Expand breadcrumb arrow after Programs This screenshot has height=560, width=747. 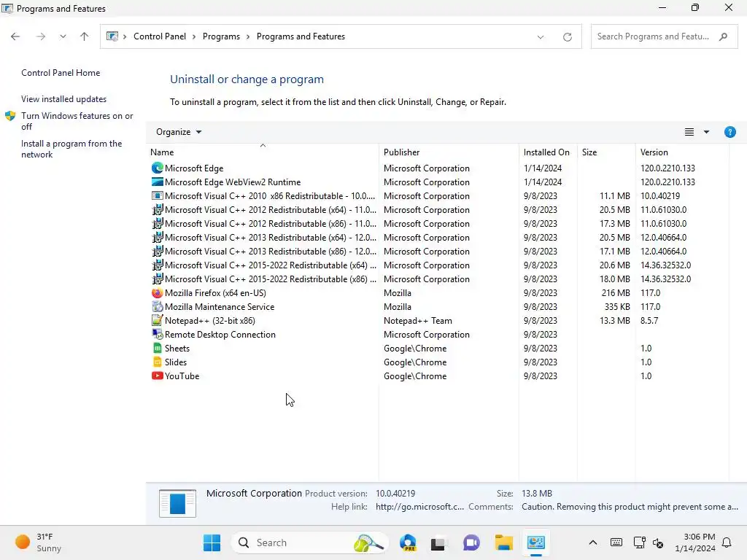pyautogui.click(x=248, y=36)
